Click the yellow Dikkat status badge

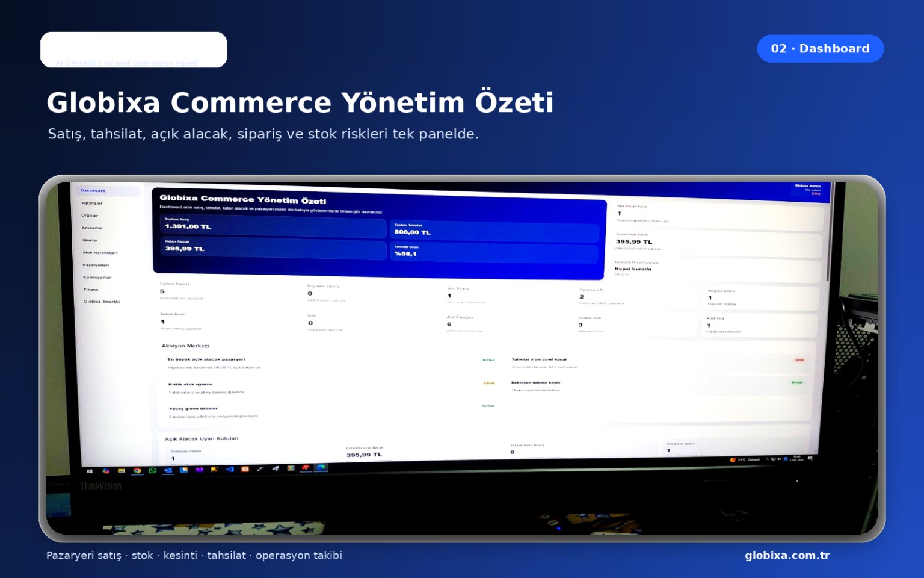tap(489, 383)
